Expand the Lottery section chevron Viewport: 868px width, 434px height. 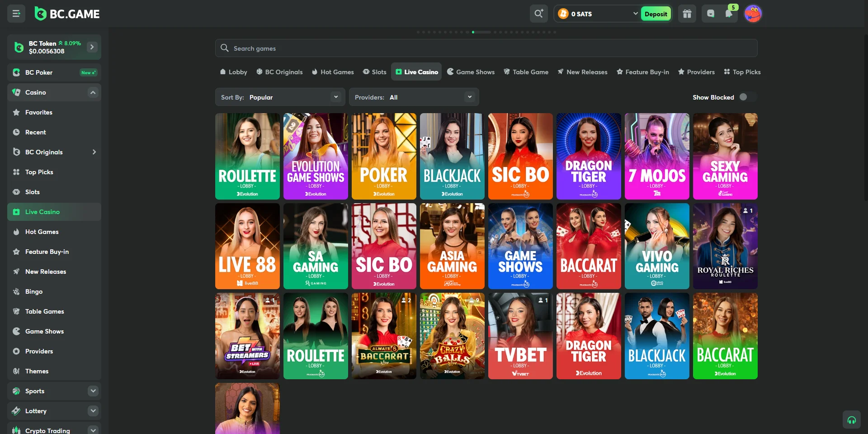93,411
